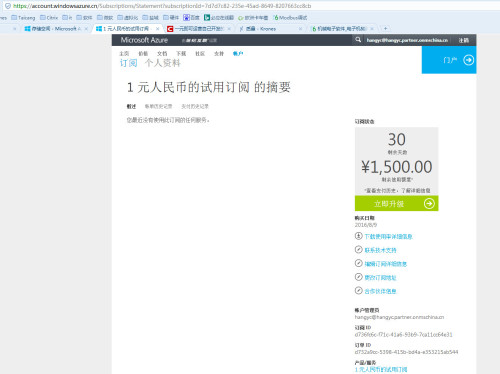Open 支持 in the Azure navigation menu
The width and height of the screenshot is (500, 374).
219,54
